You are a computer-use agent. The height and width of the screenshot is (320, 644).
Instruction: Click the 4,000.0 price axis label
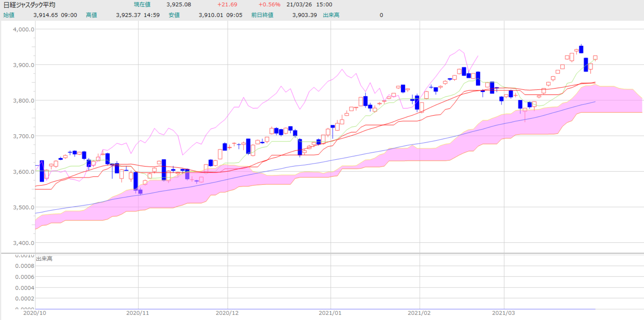[x=24, y=29]
